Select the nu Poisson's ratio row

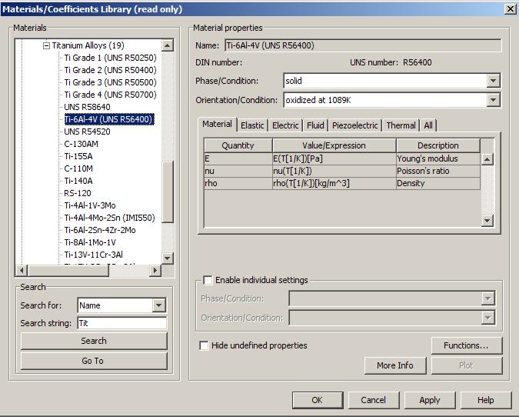coord(342,171)
